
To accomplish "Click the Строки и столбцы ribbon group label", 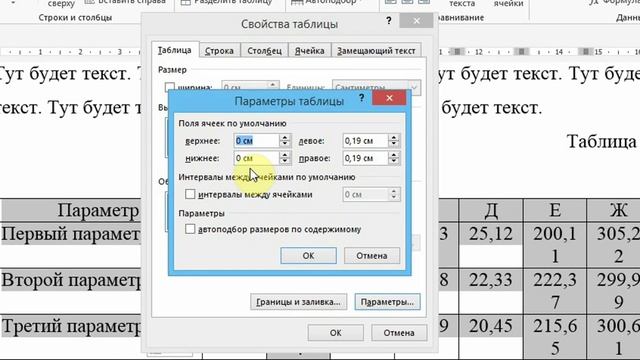I will click(x=75, y=18).
